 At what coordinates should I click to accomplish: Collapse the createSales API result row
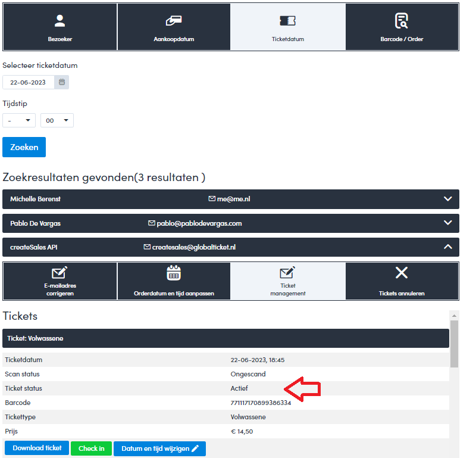pos(448,247)
